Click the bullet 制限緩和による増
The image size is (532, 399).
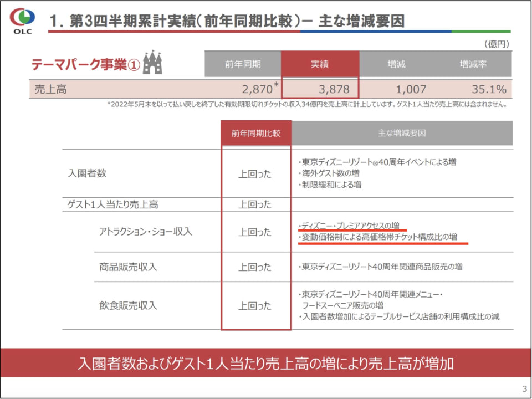(329, 185)
